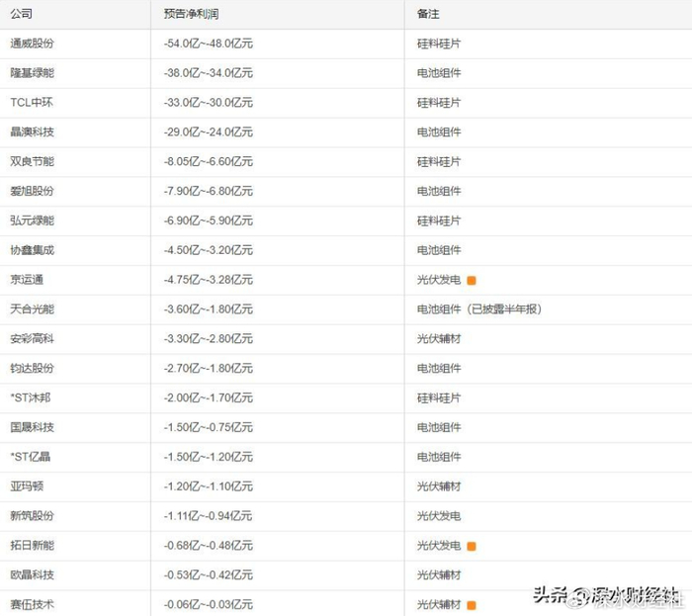Select the 协鑫集成 company name
Viewport: 692px width, 616px height.
point(33,250)
